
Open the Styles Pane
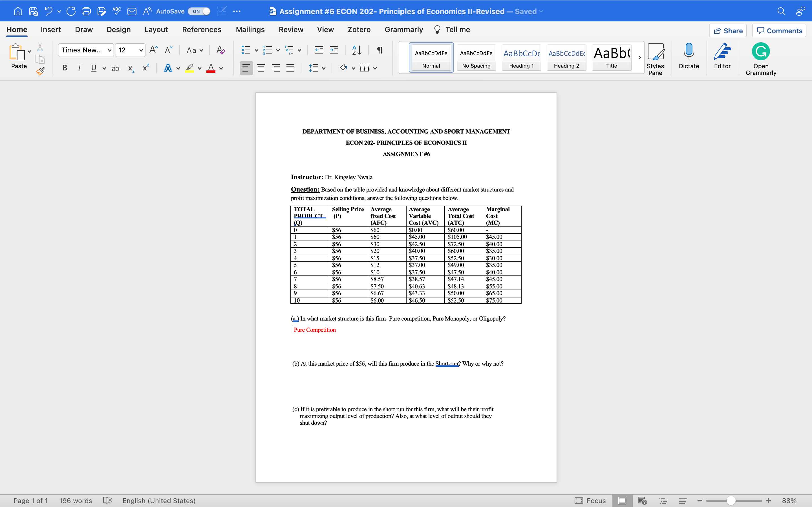click(x=656, y=59)
